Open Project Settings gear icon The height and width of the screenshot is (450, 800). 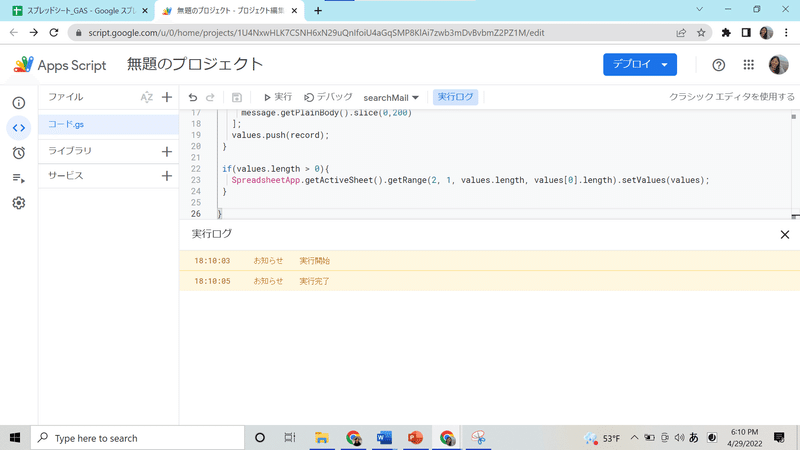coord(19,203)
